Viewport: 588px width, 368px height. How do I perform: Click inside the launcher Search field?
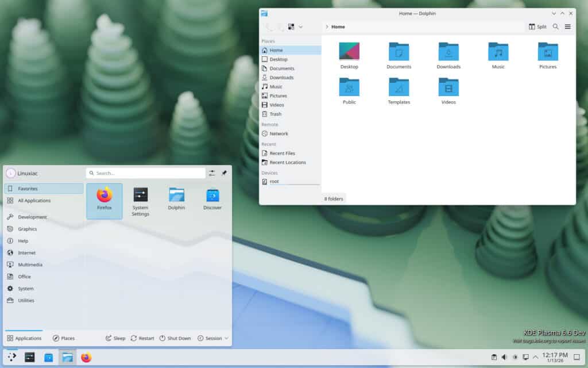pos(145,172)
